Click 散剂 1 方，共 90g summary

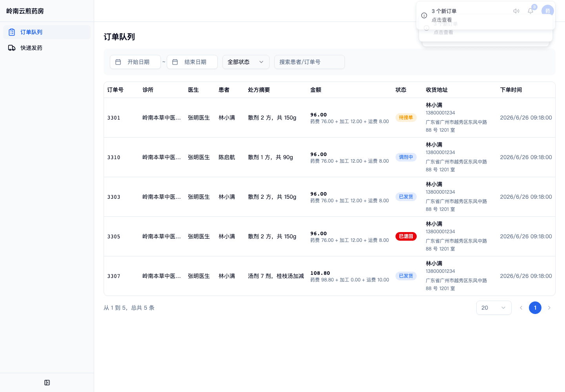pyautogui.click(x=270, y=157)
